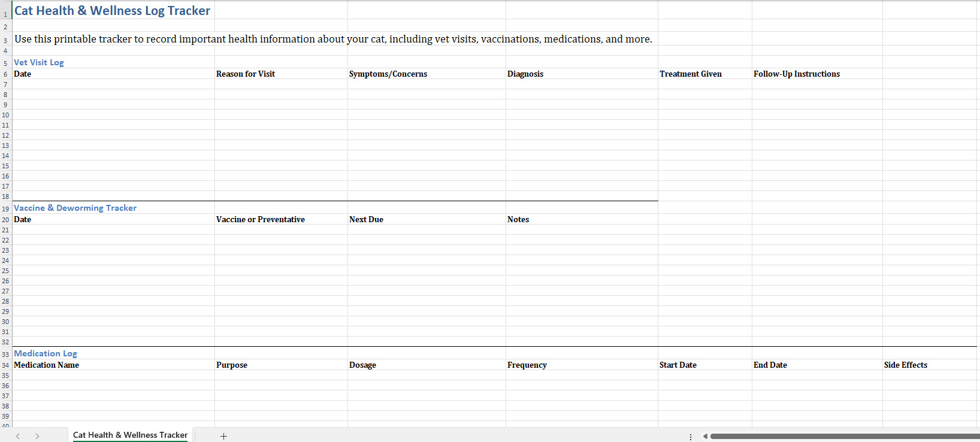Select the title cell Cat Health & Wellness Log Tracker
The width and height of the screenshot is (980, 442).
[113, 11]
